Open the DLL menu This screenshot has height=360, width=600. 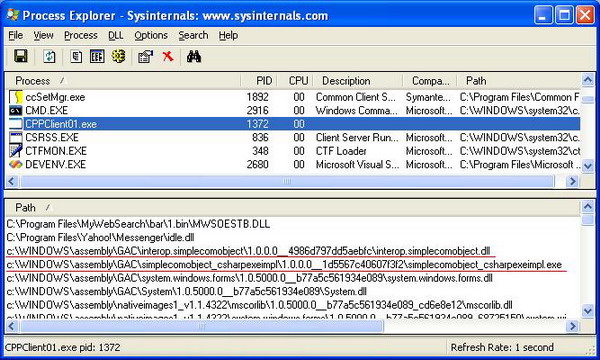pos(116,35)
